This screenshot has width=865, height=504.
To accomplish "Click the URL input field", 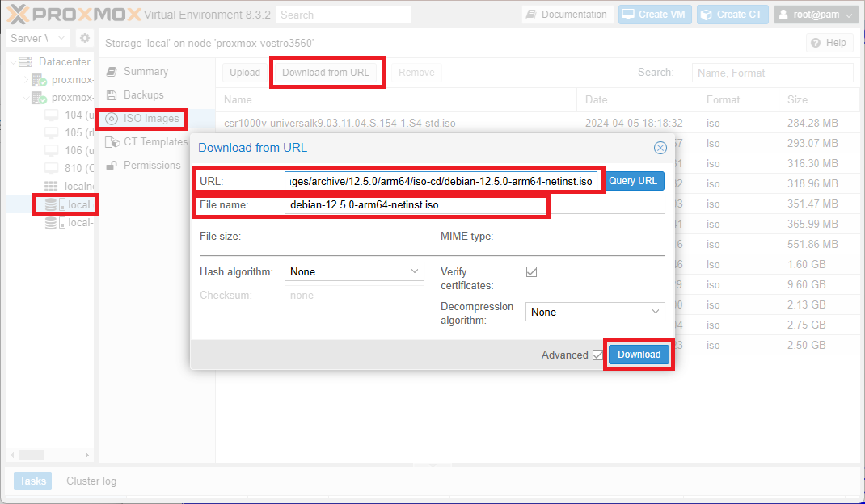I will pos(441,181).
